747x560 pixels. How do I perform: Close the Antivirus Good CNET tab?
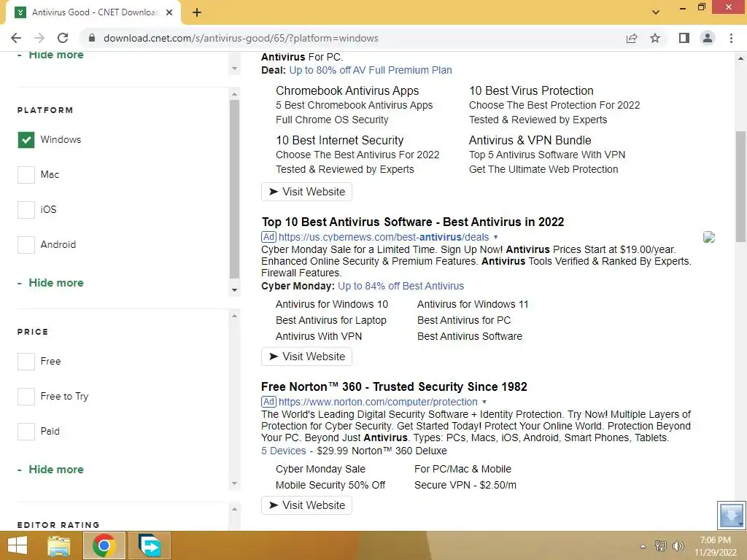coord(169,12)
